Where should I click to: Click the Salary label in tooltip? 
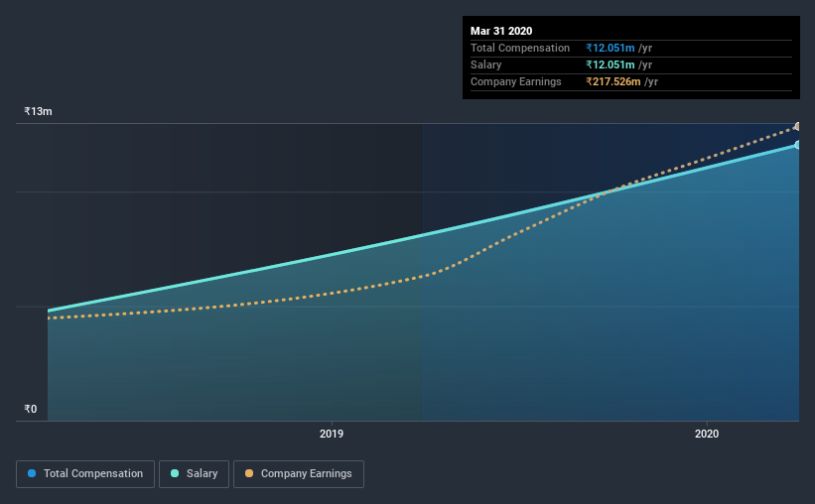486,64
